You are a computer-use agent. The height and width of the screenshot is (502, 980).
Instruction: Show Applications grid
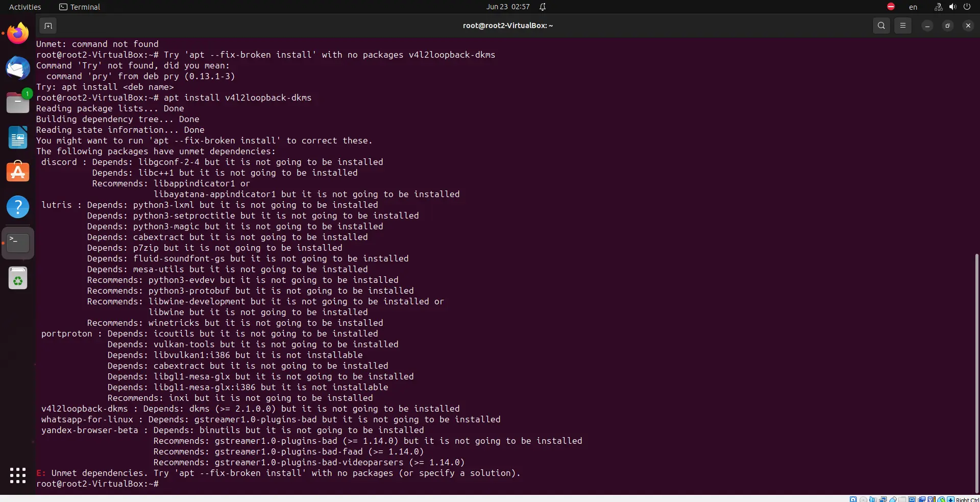pyautogui.click(x=18, y=475)
